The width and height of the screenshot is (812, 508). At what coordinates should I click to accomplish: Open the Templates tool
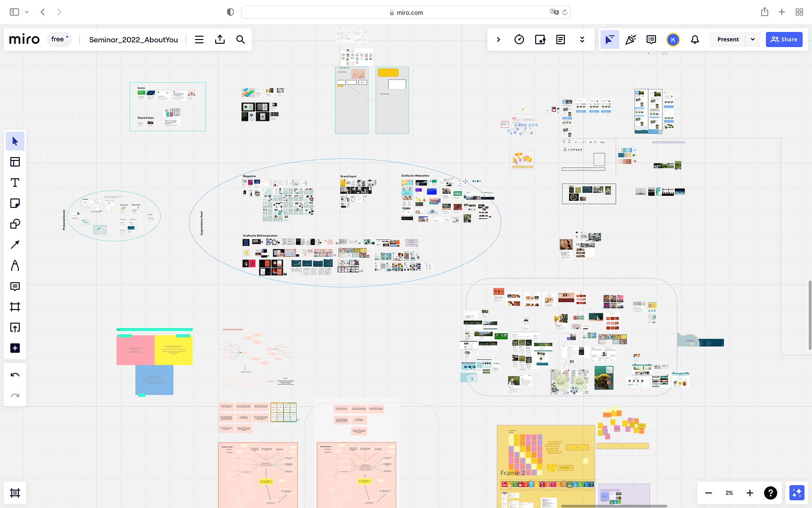coord(15,162)
